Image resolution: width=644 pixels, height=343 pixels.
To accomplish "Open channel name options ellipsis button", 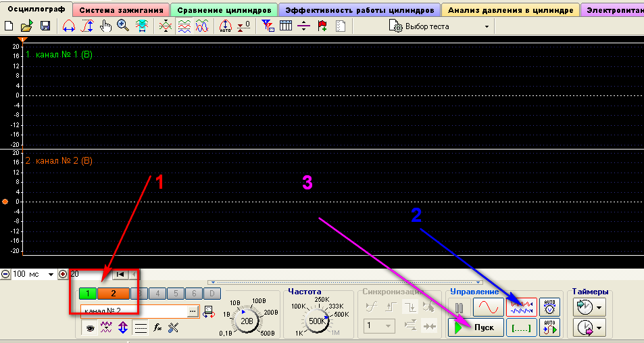I will 193,311.
